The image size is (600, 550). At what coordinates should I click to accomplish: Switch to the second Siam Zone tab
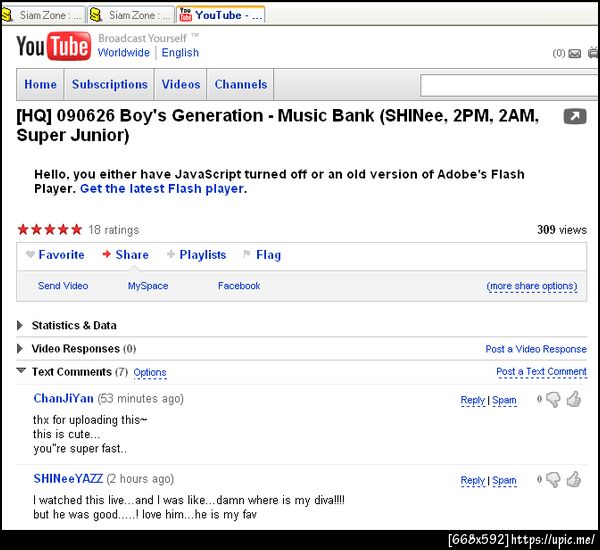coord(131,15)
